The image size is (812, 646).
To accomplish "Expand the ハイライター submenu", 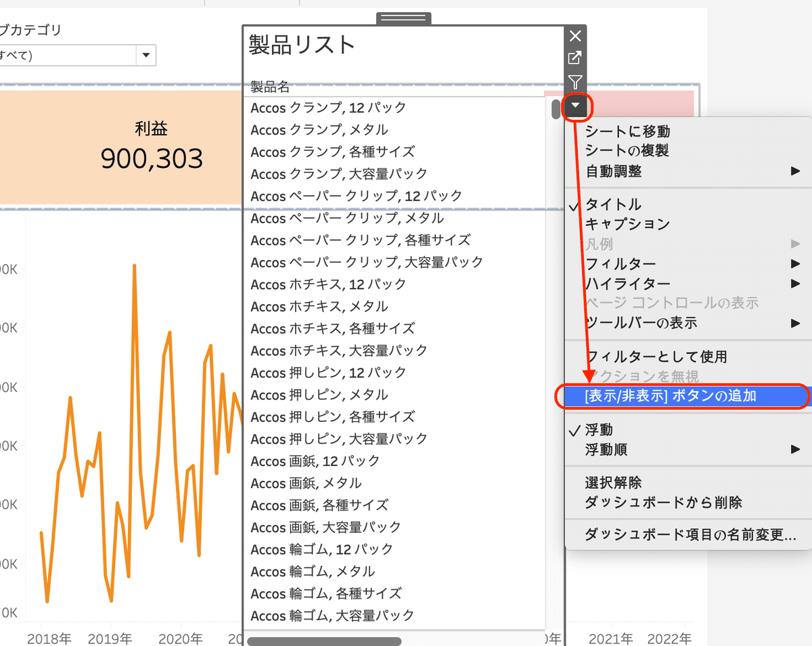I will click(688, 283).
